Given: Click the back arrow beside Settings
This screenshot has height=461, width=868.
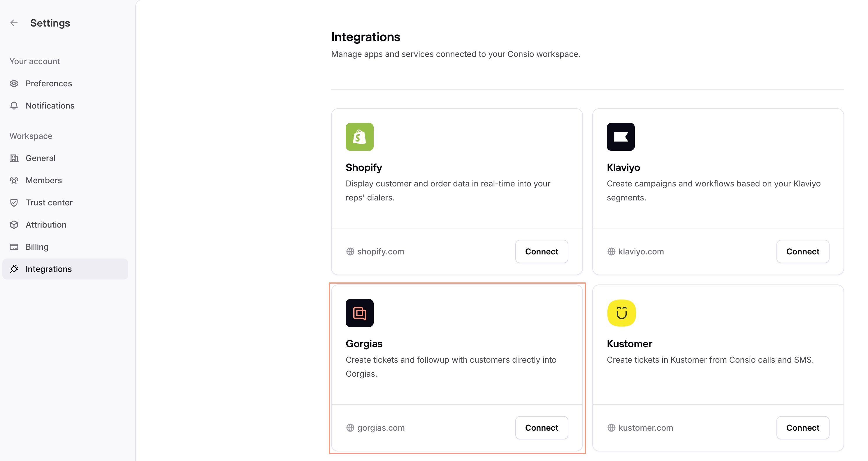Looking at the screenshot, I should click(14, 23).
